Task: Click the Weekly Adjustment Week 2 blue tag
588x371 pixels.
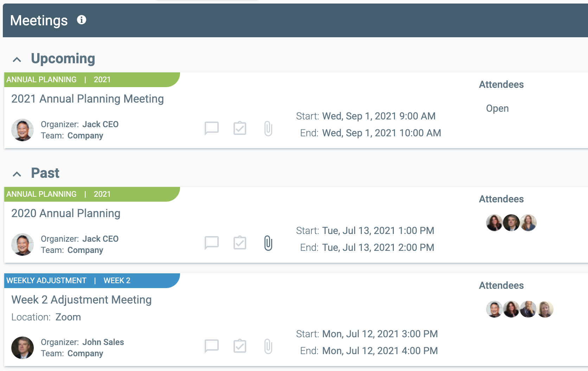Action: [92, 281]
